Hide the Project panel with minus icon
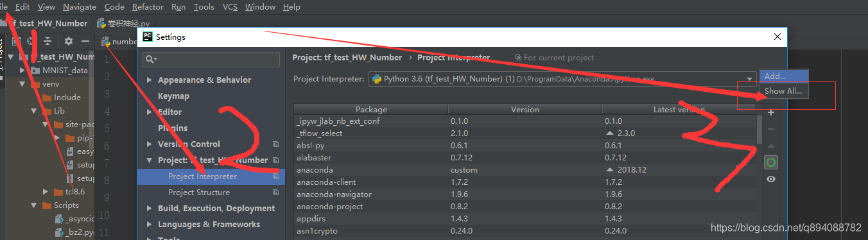868x240 pixels. pos(85,41)
